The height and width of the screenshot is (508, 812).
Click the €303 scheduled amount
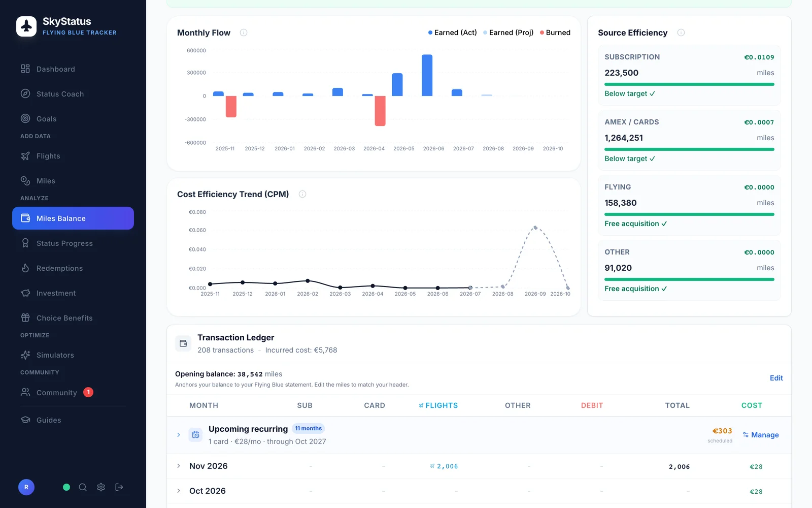[x=722, y=431]
